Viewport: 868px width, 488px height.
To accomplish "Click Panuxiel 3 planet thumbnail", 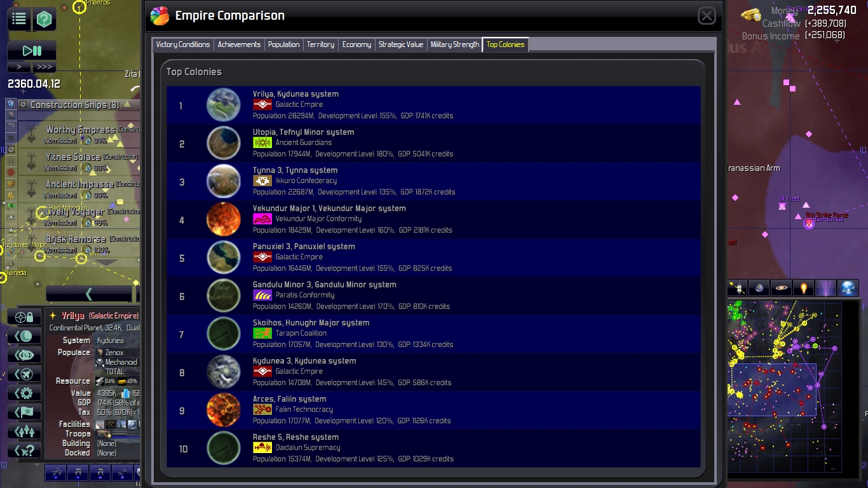I will coord(224,257).
